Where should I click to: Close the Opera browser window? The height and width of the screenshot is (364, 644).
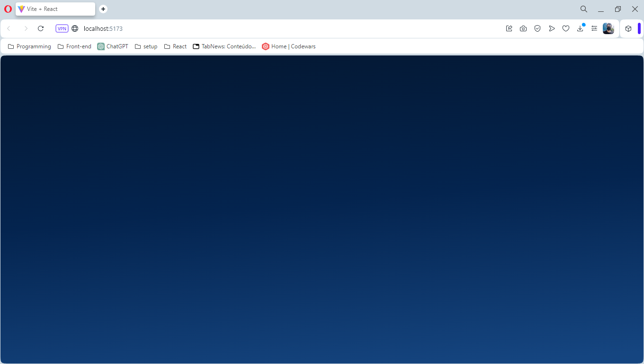pos(635,9)
